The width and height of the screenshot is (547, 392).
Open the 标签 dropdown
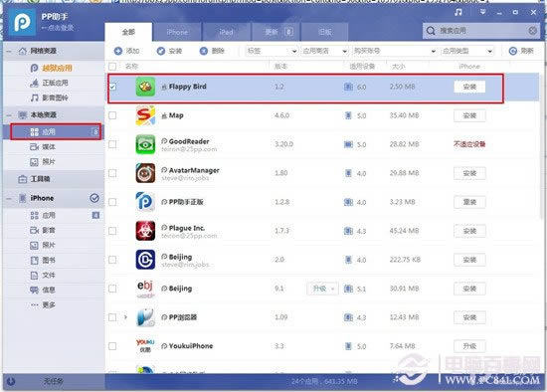coord(272,51)
